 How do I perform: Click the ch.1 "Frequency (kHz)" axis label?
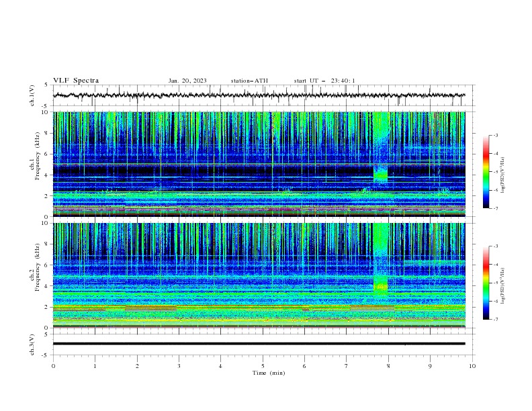tap(38, 156)
